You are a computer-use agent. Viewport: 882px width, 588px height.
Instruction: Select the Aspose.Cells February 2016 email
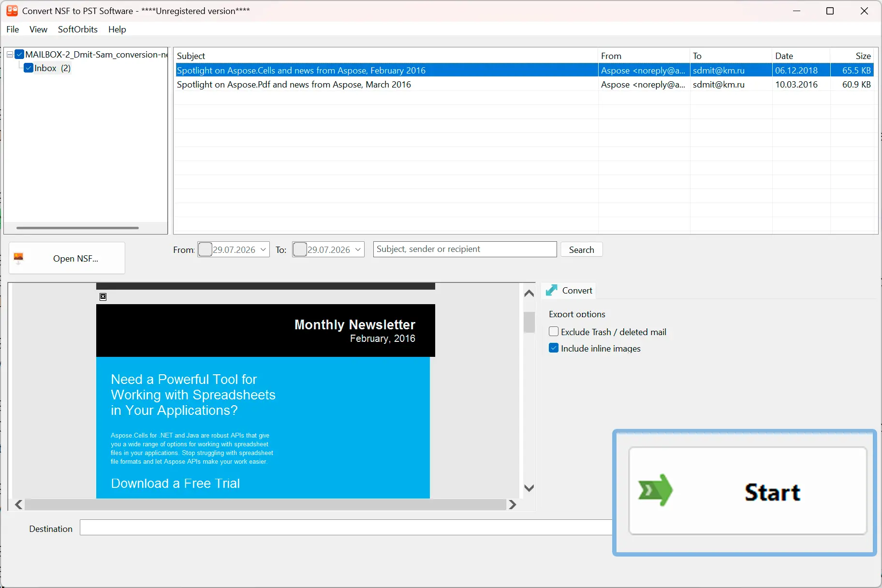(x=524, y=70)
